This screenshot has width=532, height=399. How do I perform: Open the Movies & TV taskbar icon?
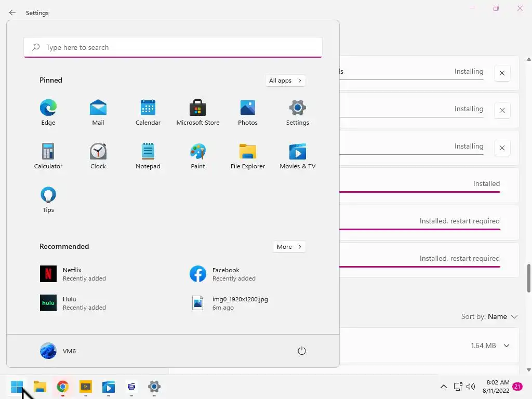point(109,387)
